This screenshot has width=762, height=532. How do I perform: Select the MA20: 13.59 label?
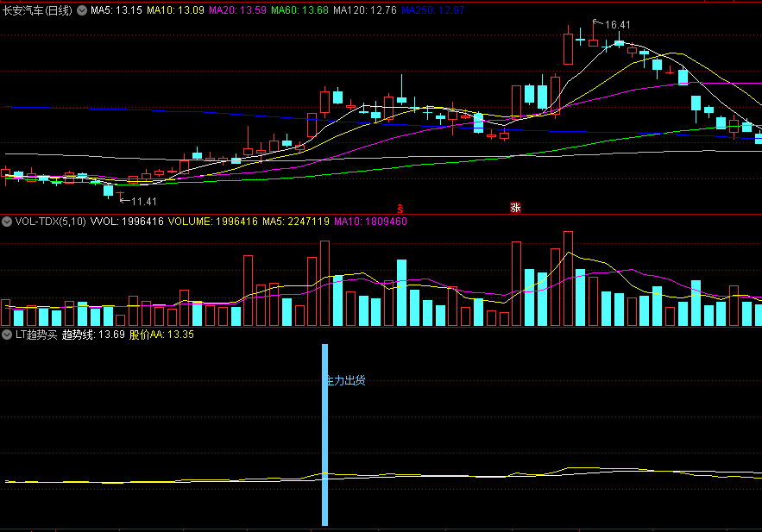[237, 10]
